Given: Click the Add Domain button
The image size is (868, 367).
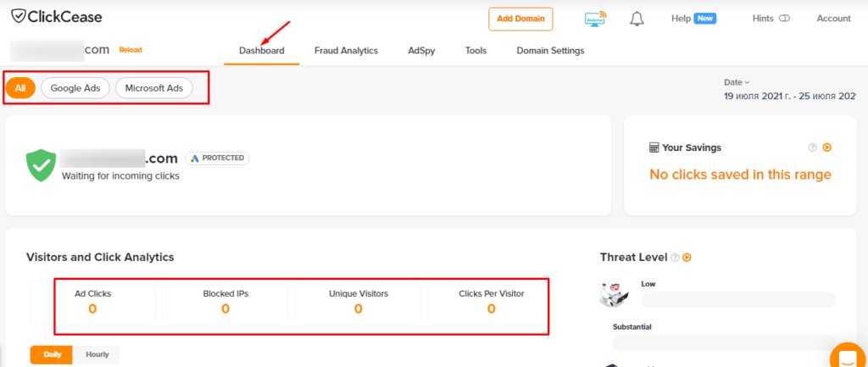Looking at the screenshot, I should coord(520,19).
